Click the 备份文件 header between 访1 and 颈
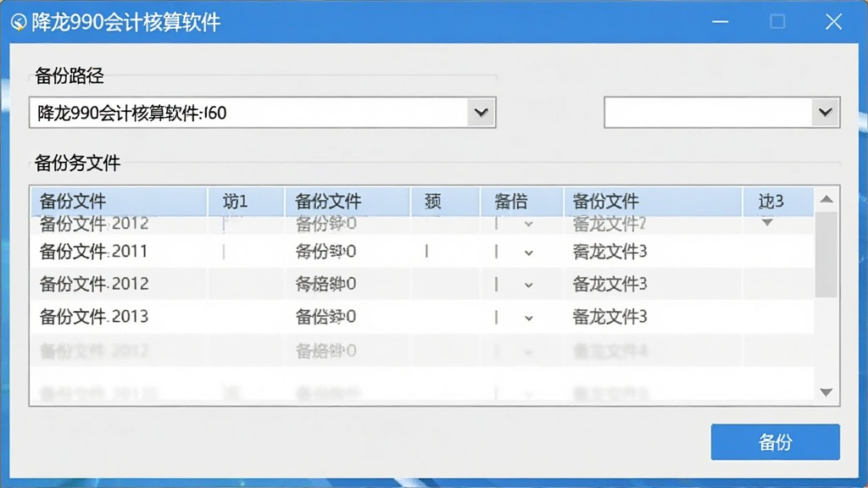Image resolution: width=868 pixels, height=488 pixels. coord(348,202)
